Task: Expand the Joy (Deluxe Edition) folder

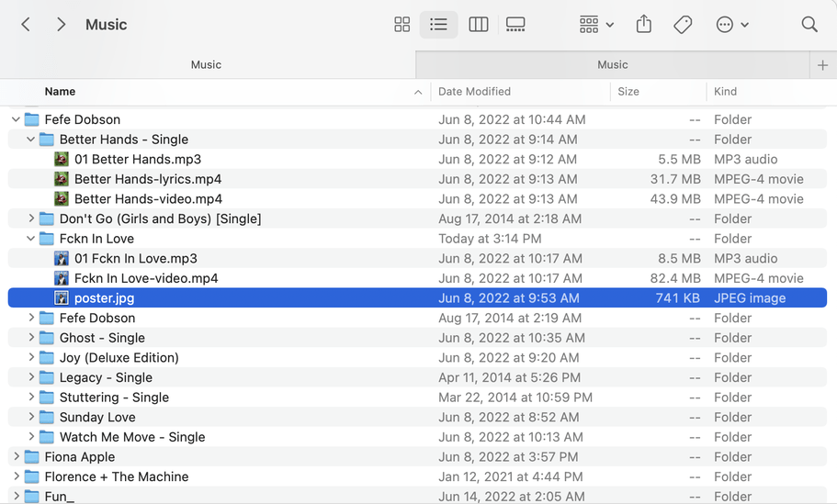Action: point(30,357)
